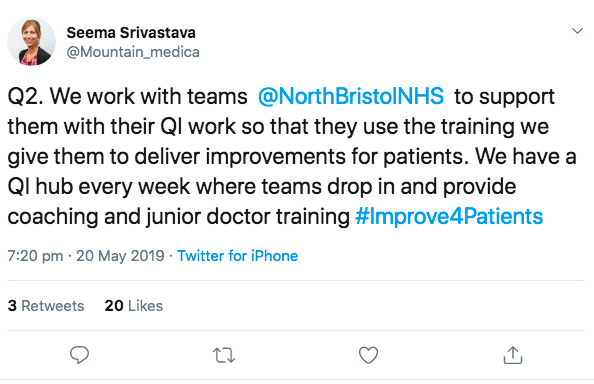Click the reply speech bubble icon
The width and height of the screenshot is (594, 384).
pos(79,355)
